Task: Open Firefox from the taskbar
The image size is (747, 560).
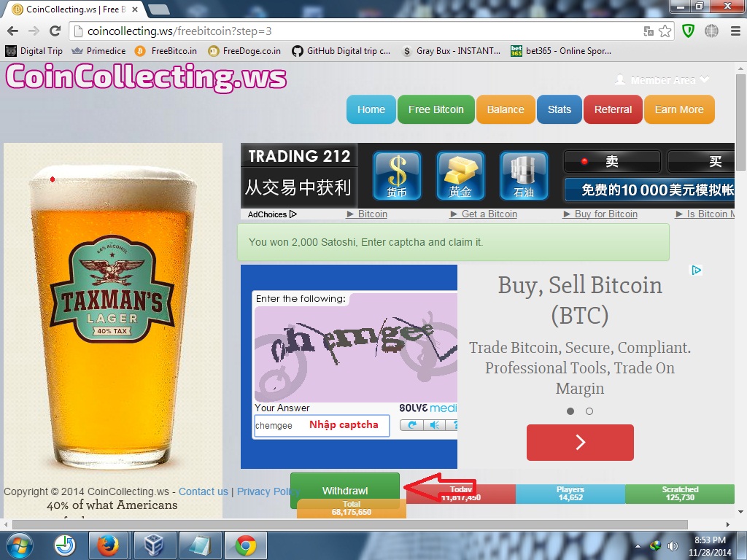Action: (x=108, y=545)
